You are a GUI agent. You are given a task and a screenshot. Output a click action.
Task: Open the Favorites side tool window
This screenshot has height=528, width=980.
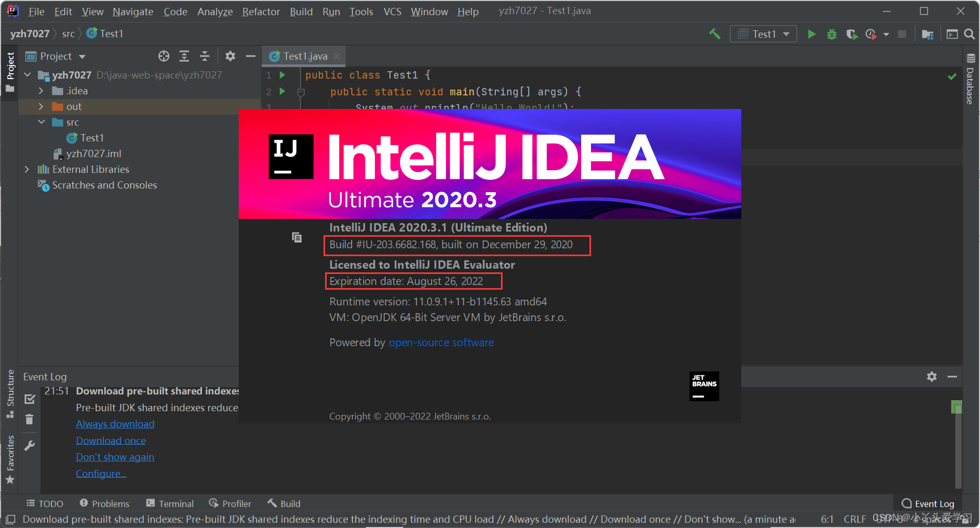tap(9, 459)
